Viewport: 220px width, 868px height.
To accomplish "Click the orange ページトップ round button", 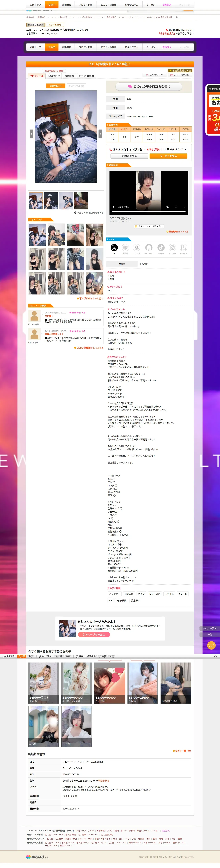I will (211, 645).
